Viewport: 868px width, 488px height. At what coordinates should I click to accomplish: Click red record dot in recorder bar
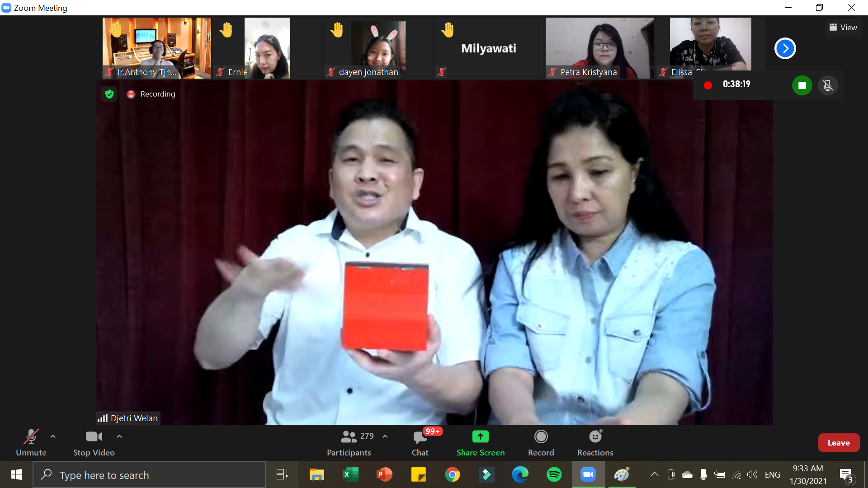tap(708, 85)
